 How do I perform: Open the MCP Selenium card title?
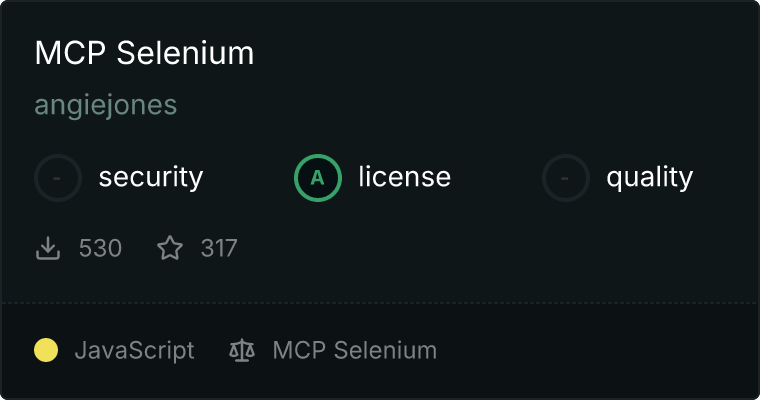(144, 54)
